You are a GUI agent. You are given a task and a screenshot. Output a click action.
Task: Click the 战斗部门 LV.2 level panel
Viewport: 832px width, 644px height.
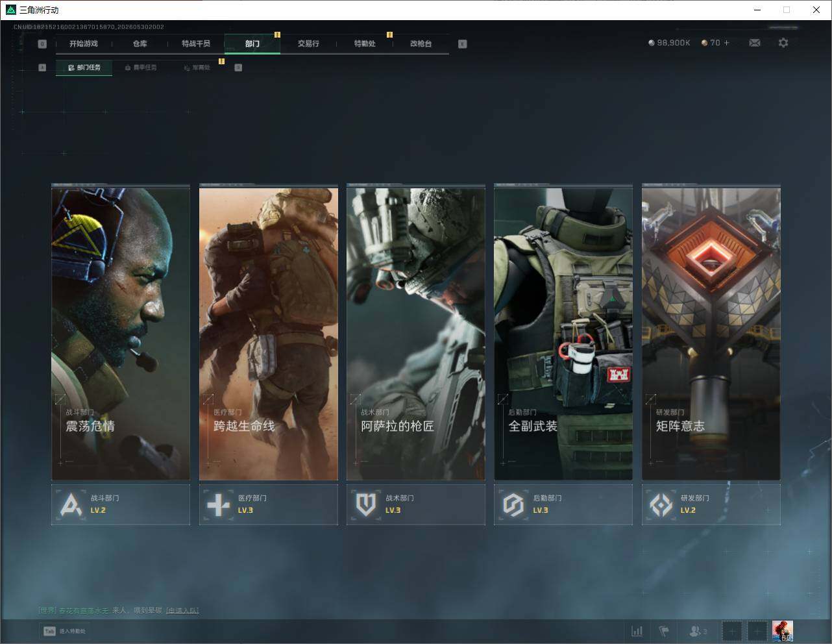point(121,504)
